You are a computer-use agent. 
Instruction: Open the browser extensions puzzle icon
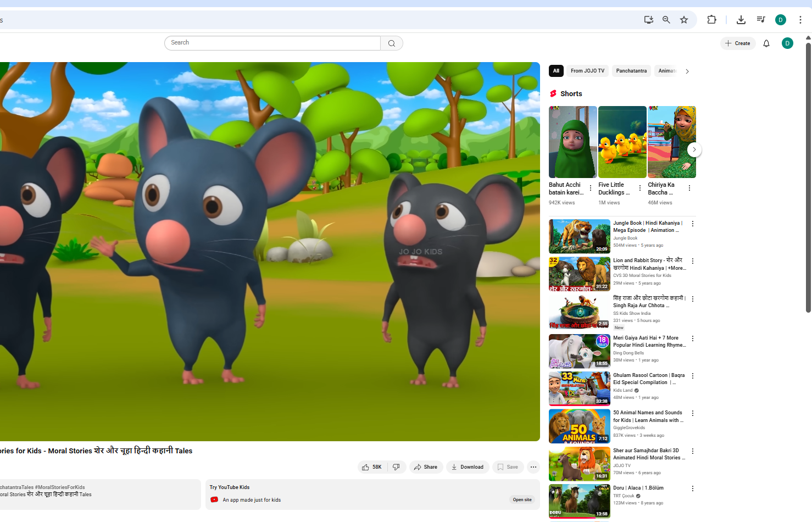[x=711, y=20]
